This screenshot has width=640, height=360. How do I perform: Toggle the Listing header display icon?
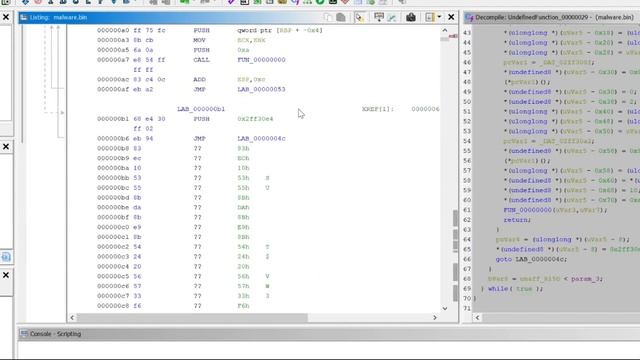point(430,17)
